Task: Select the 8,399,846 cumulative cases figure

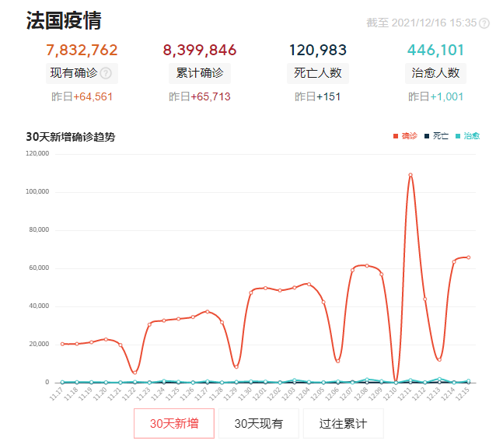Action: point(200,50)
